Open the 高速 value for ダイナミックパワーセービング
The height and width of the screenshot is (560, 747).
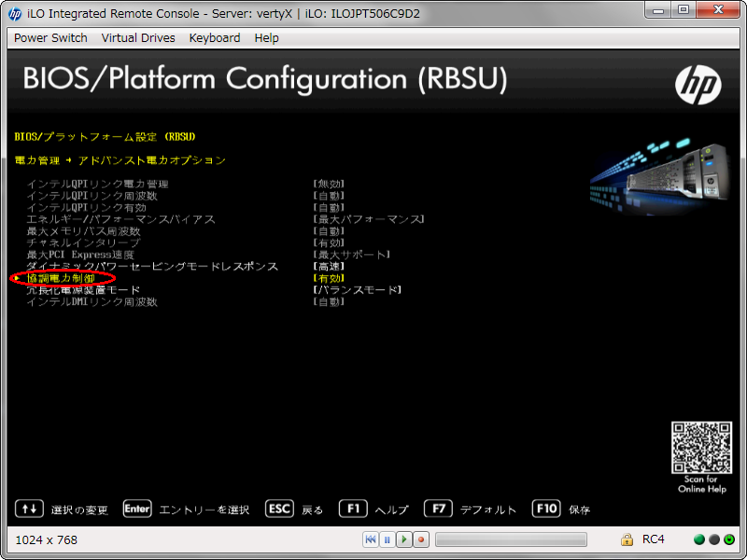click(329, 266)
